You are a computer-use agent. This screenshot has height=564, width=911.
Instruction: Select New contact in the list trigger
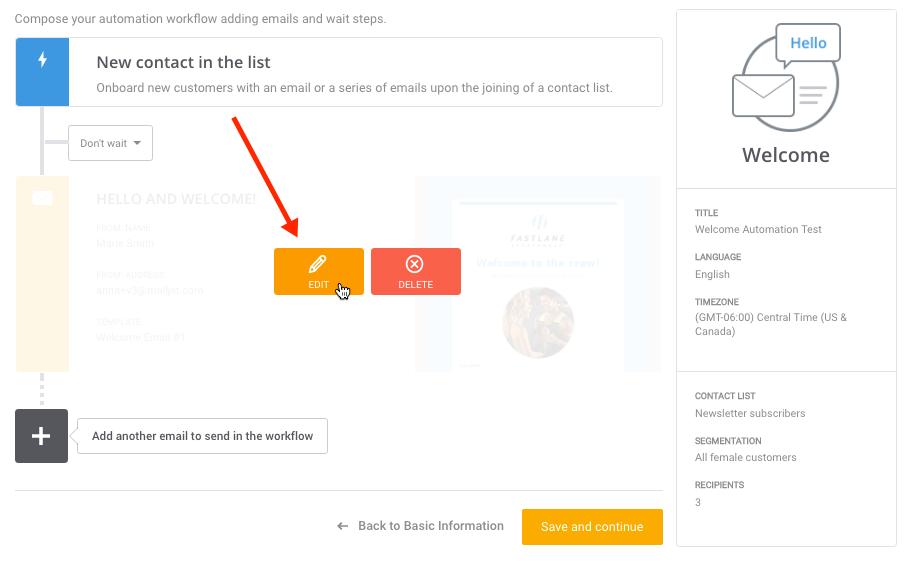339,72
